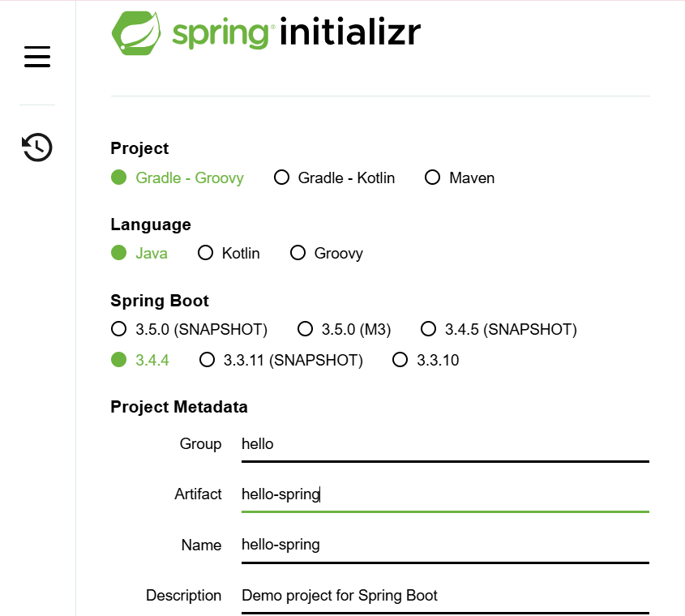Click the Name field label
Screen dimensions: 685x616
[201, 545]
